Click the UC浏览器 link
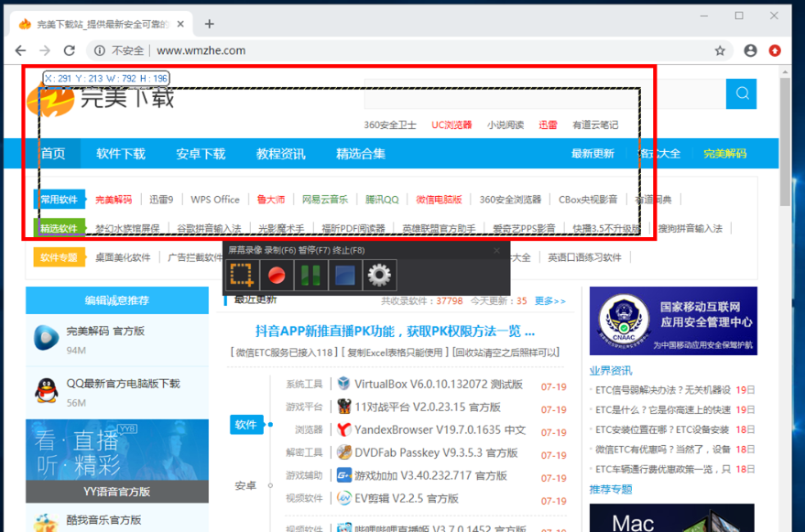805x532 pixels. click(x=451, y=125)
